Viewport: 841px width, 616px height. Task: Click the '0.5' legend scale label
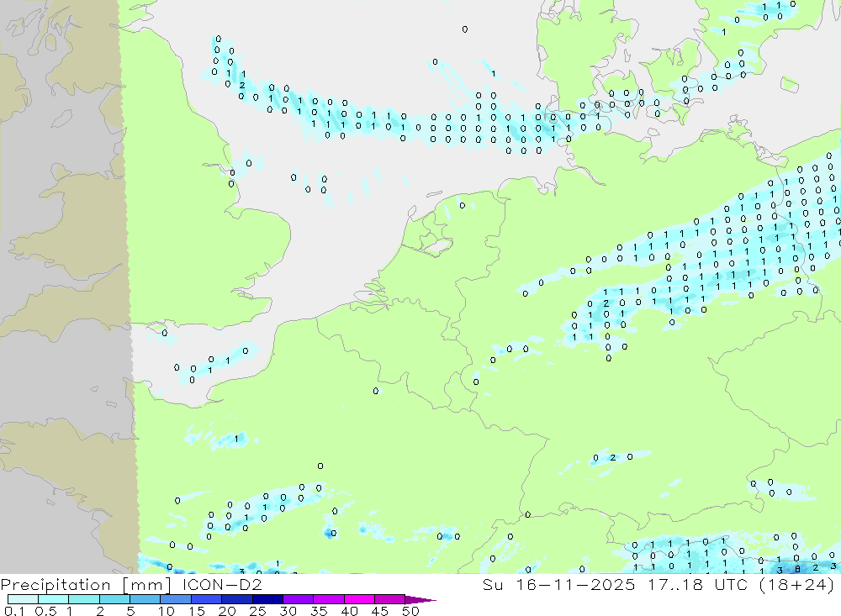click(45, 611)
